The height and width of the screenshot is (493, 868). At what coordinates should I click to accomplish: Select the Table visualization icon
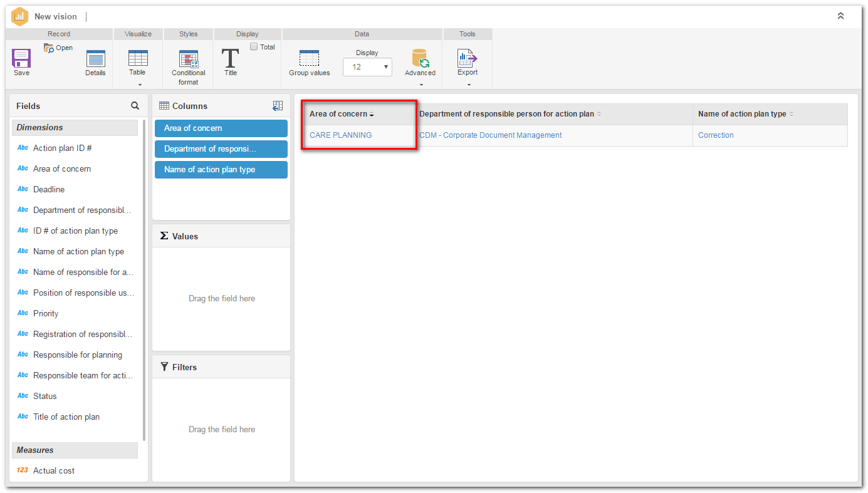138,58
